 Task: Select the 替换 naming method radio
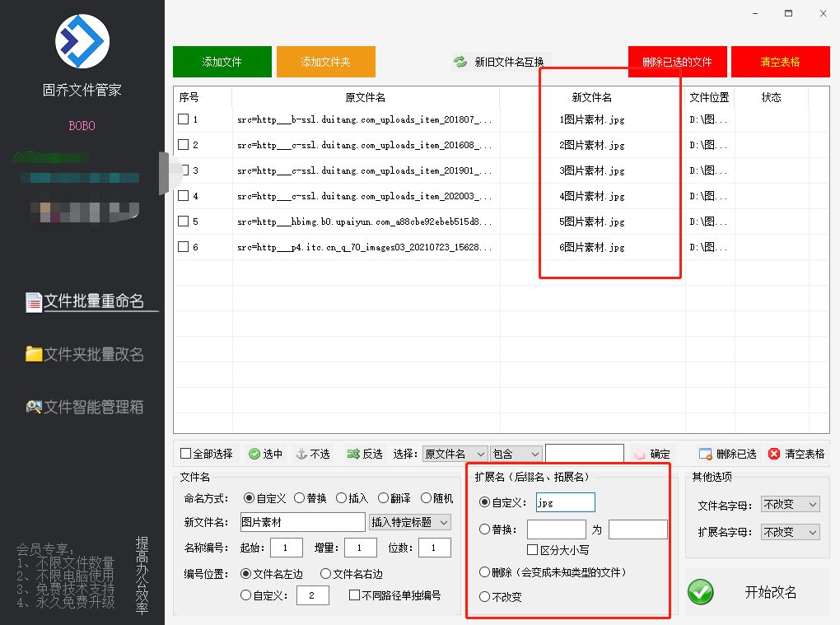click(x=300, y=498)
